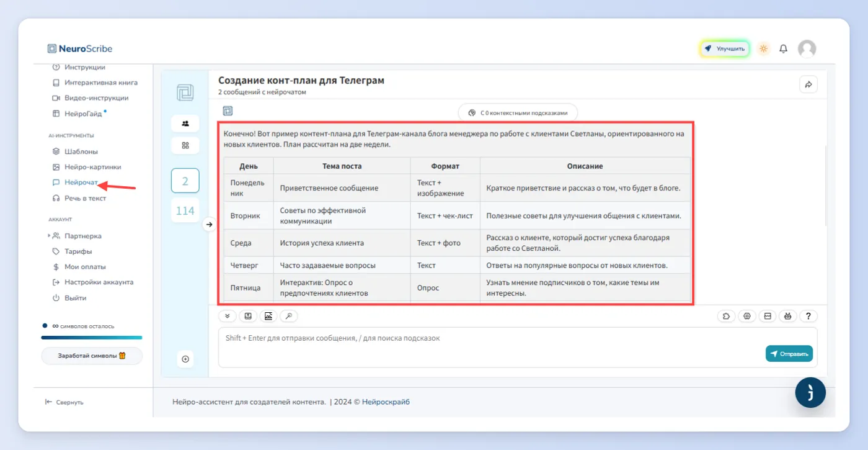Open Шаблоны templates page
This screenshot has width=868, height=450.
[74, 151]
